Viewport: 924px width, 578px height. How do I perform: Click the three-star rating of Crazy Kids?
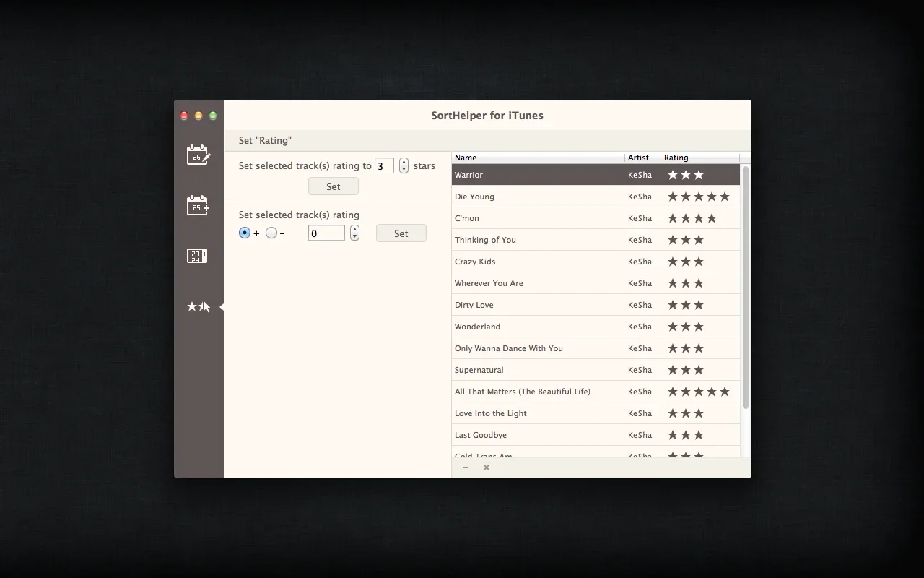tap(686, 262)
